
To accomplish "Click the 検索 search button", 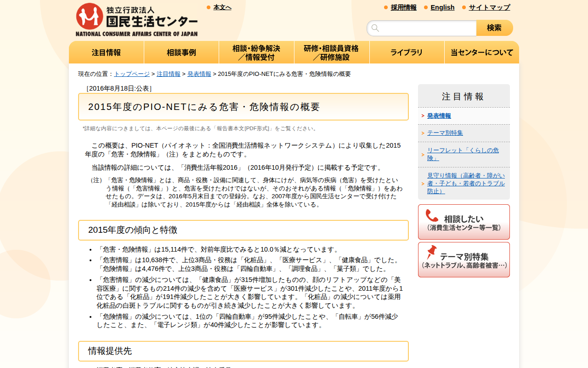I will [495, 28].
